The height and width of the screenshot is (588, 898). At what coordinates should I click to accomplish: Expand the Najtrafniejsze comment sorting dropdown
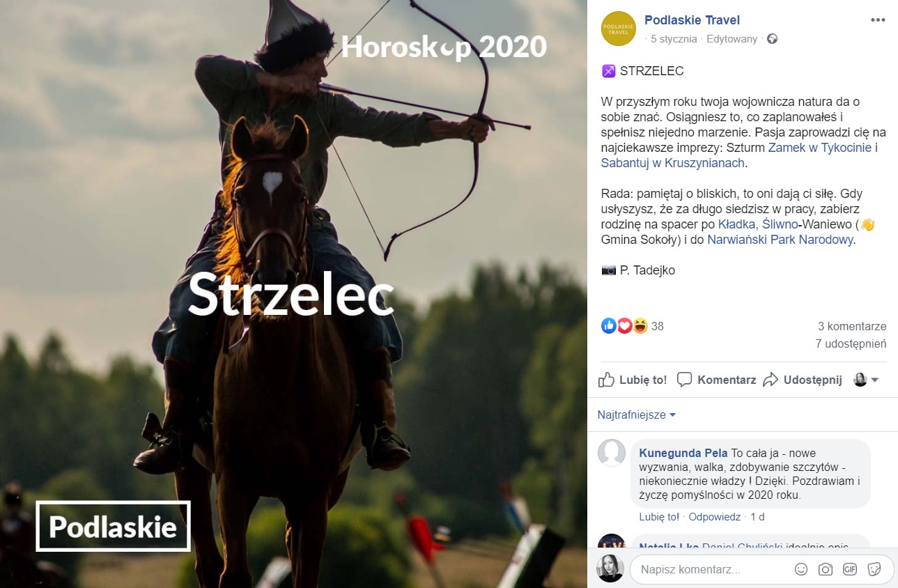[x=637, y=415]
